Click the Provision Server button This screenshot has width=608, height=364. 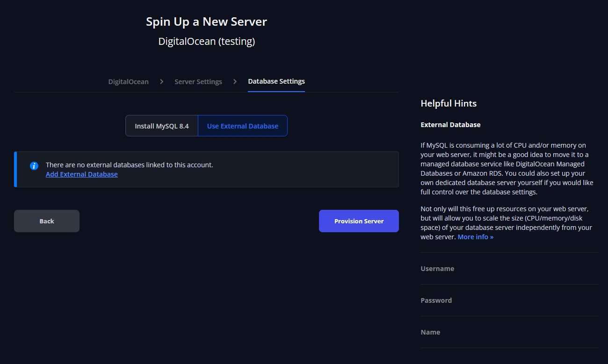click(359, 221)
